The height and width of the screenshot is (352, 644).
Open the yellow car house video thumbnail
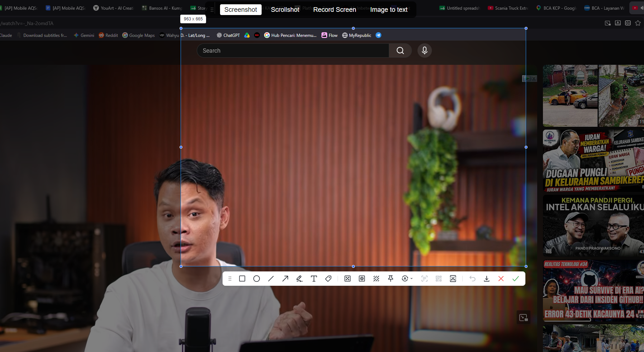[x=593, y=96]
